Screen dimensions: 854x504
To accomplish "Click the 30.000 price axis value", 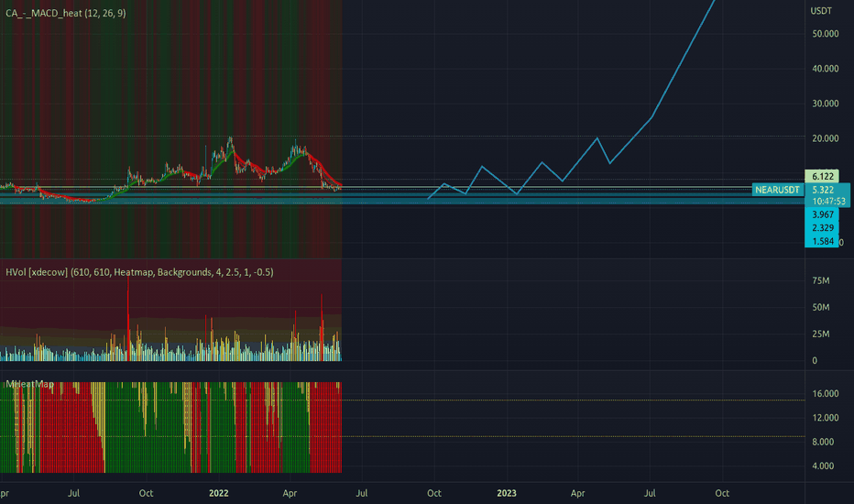I will (825, 104).
